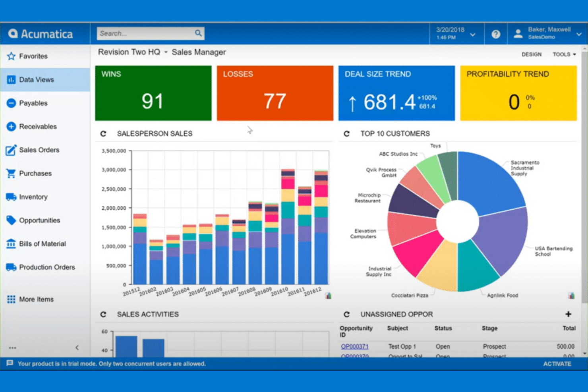The width and height of the screenshot is (588, 392).
Task: Refresh the Salesperson Sales widget
Action: 103,134
